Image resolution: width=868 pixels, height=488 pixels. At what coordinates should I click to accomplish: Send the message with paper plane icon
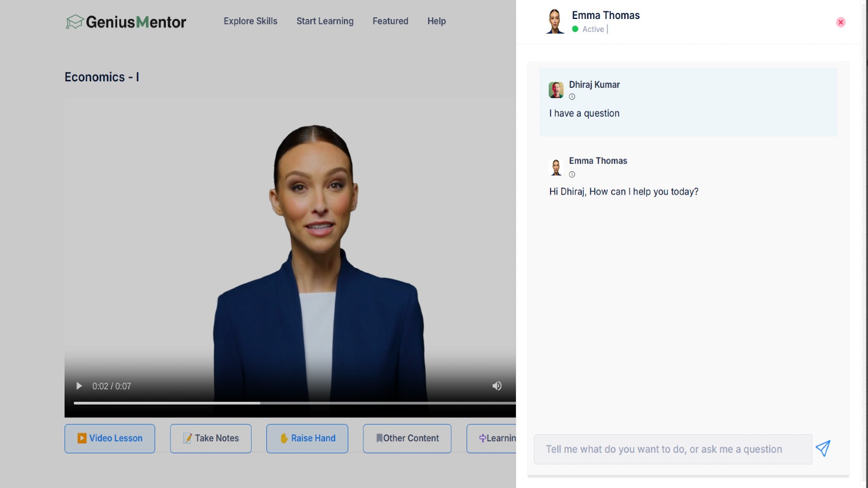tap(823, 448)
